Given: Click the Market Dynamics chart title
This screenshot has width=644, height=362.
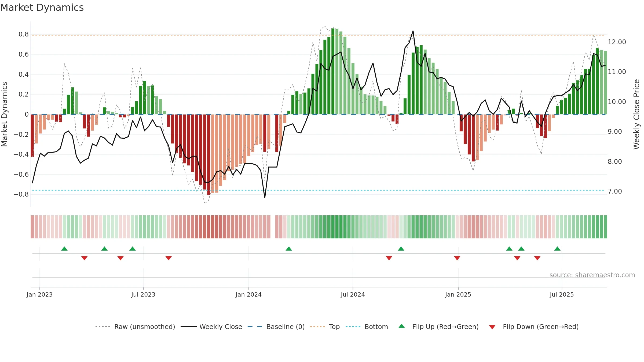Looking at the screenshot, I should (x=42, y=8).
